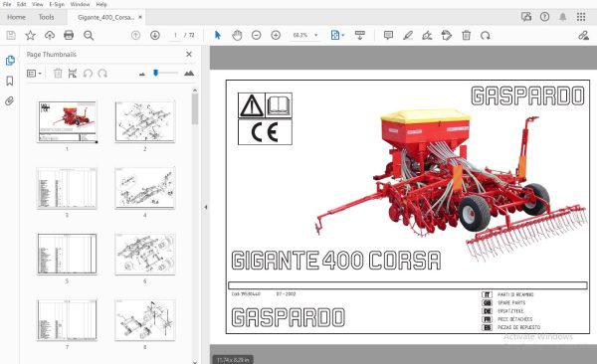Close the Gigante_400_Corsa tab
This screenshot has width=597, height=364.
(x=140, y=17)
